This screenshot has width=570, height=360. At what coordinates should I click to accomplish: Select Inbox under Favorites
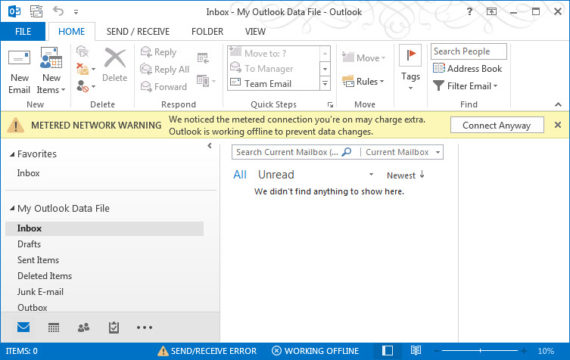coord(28,173)
